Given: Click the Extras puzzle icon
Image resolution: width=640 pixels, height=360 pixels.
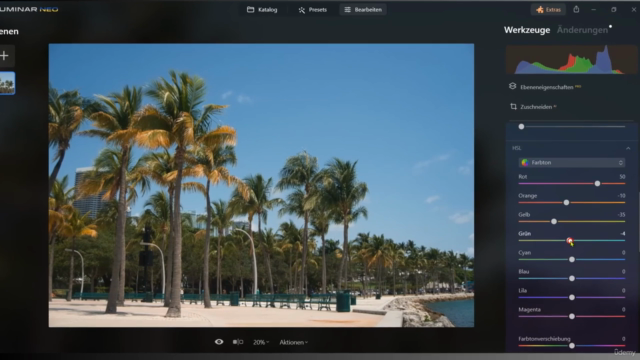Looking at the screenshot, I should pyautogui.click(x=540, y=9).
